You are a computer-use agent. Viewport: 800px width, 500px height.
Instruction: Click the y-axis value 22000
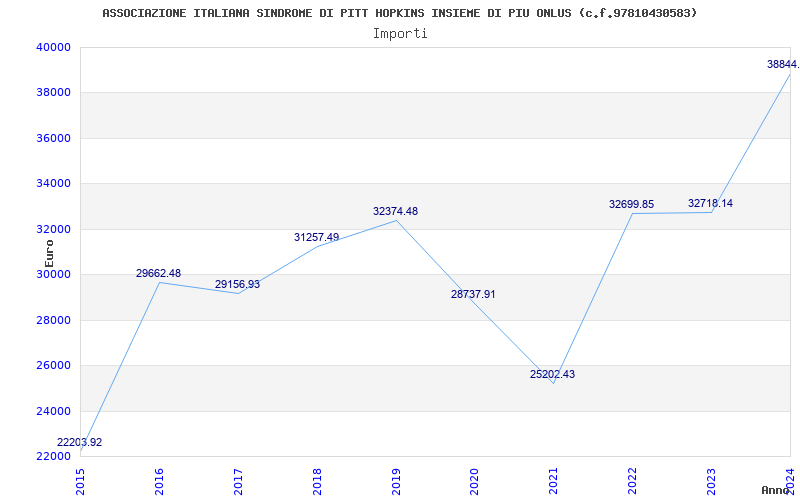point(53,457)
